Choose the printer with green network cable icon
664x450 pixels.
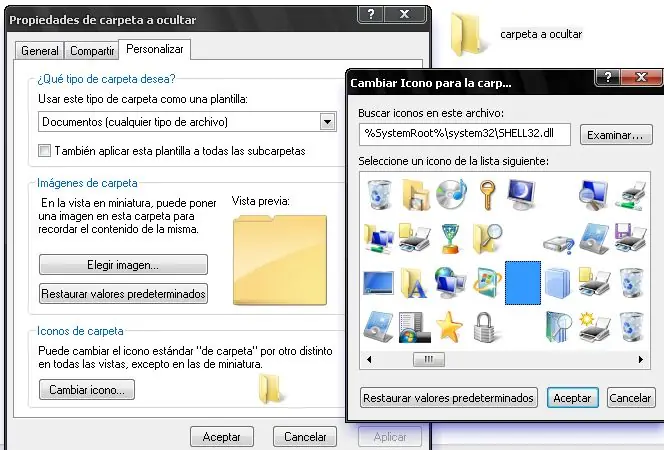click(x=631, y=195)
